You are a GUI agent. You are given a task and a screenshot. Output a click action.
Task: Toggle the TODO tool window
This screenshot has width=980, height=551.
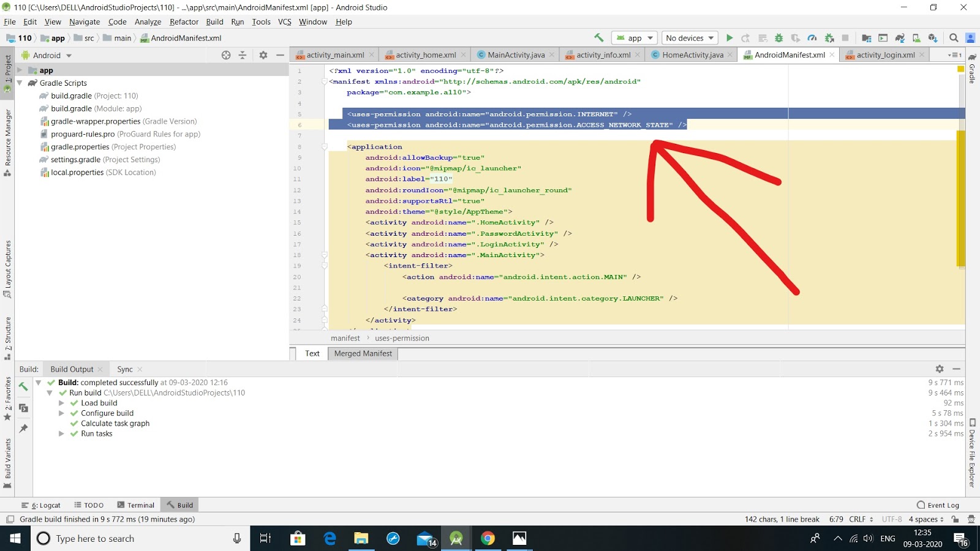click(89, 504)
